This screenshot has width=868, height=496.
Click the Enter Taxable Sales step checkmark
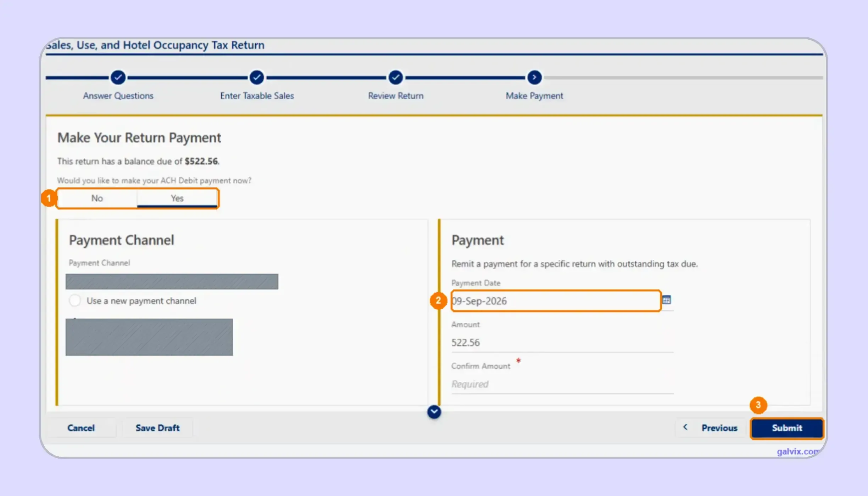tap(257, 77)
